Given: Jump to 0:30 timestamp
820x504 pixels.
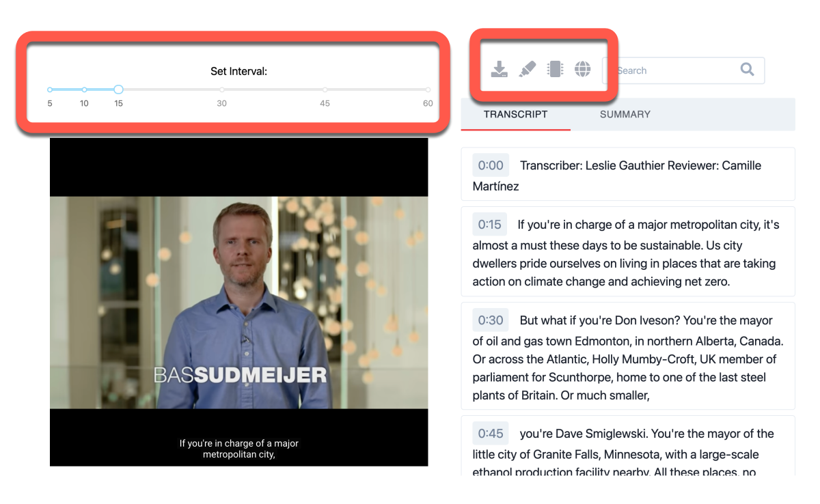Looking at the screenshot, I should (x=491, y=320).
